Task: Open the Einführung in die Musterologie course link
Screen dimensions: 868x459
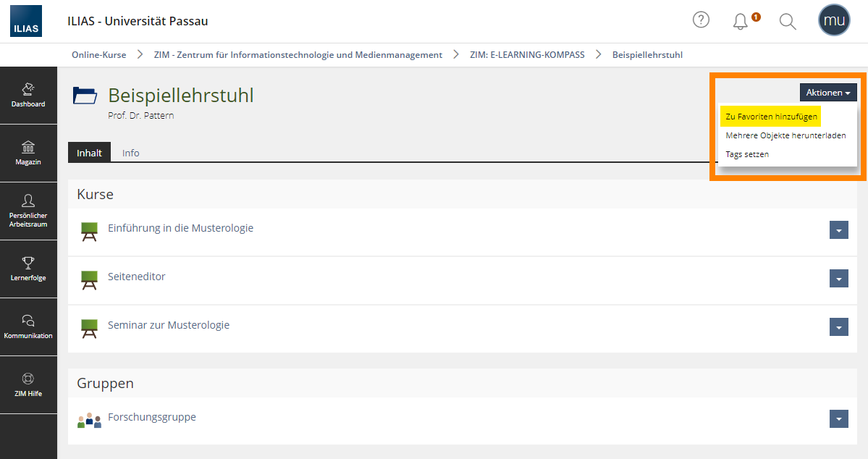Action: click(x=180, y=228)
